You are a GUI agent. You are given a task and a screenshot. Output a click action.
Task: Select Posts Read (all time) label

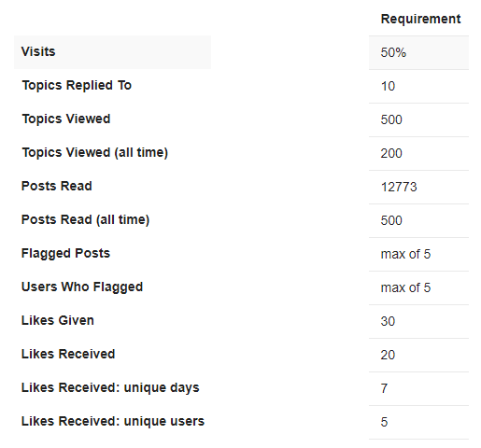click(85, 219)
